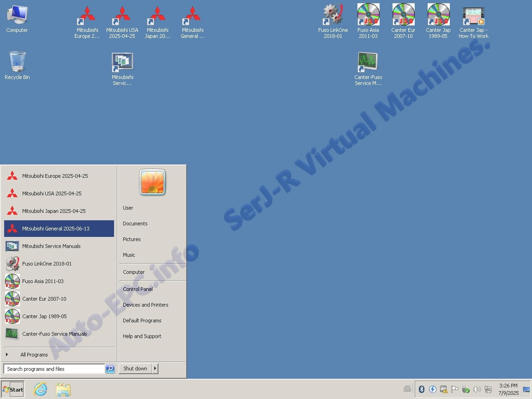532x399 pixels.
Task: Click the Bluetooth tray icon
Action: pyautogui.click(x=421, y=389)
